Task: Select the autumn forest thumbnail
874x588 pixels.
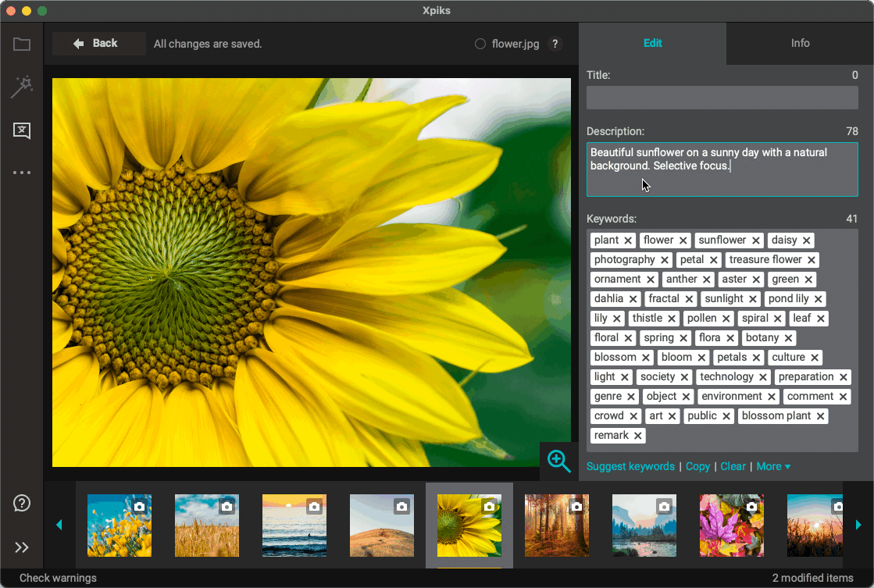Action: coord(556,526)
